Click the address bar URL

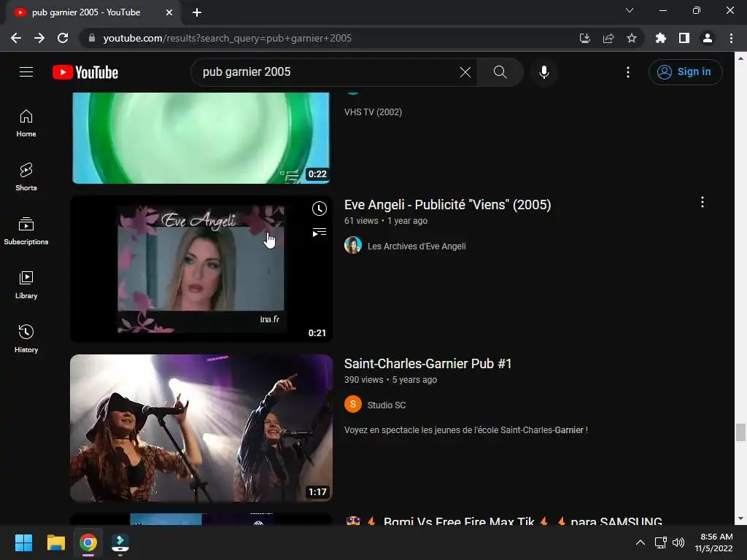(x=228, y=38)
